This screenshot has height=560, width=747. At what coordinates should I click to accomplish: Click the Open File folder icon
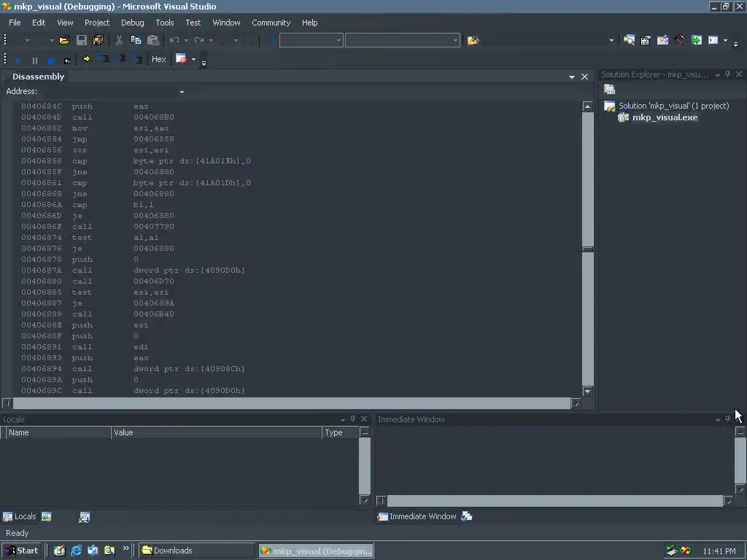pyautogui.click(x=64, y=41)
